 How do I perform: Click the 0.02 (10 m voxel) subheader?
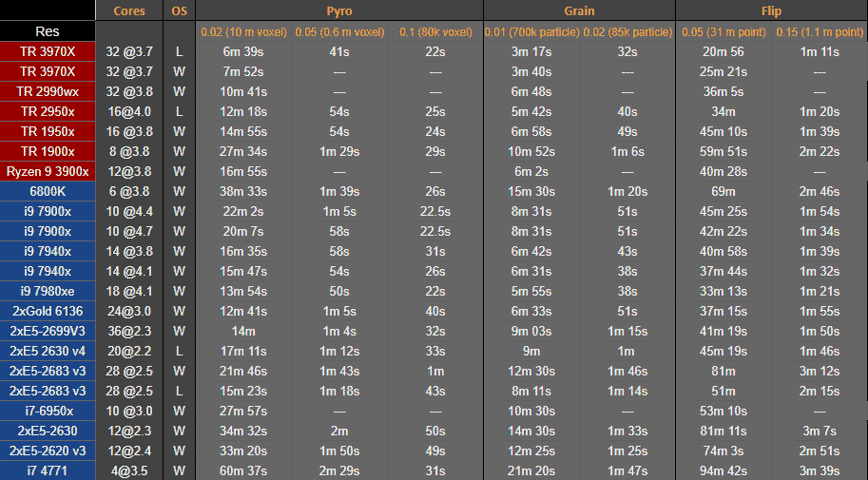[243, 32]
